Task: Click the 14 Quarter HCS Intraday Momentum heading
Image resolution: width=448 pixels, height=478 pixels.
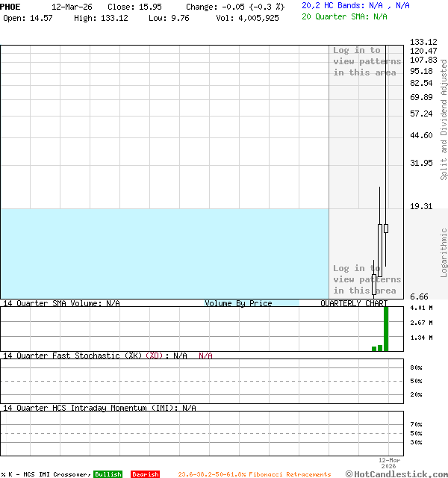Action: (x=99, y=408)
